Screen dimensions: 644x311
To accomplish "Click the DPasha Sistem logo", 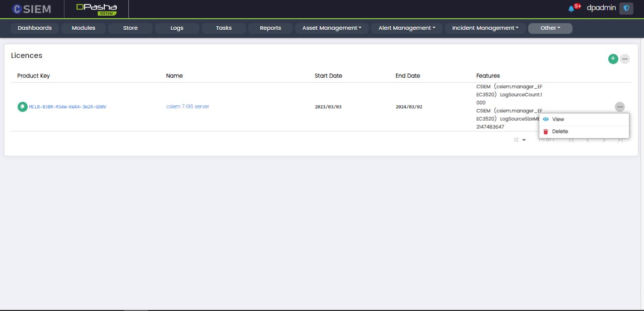I will [96, 9].
